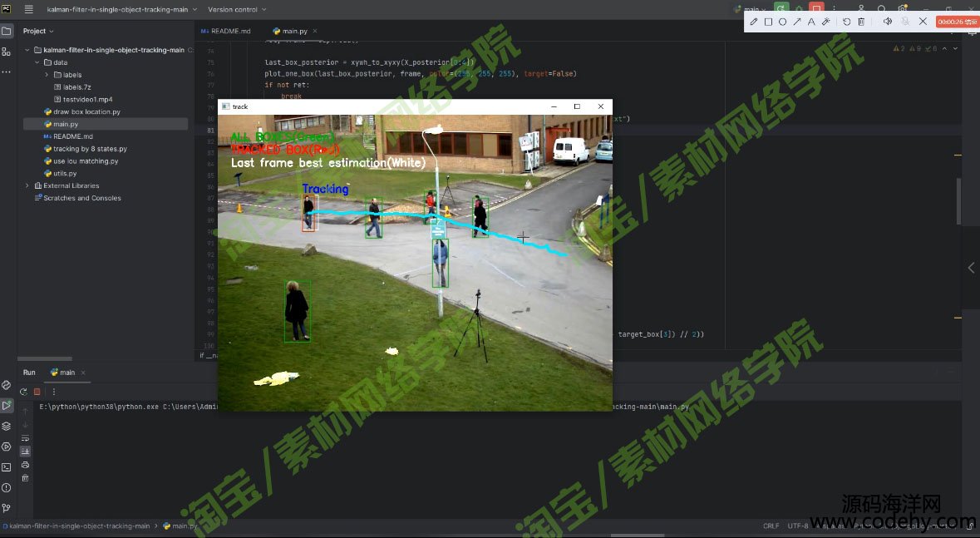Click undo in the recorder toolbar

point(847,22)
